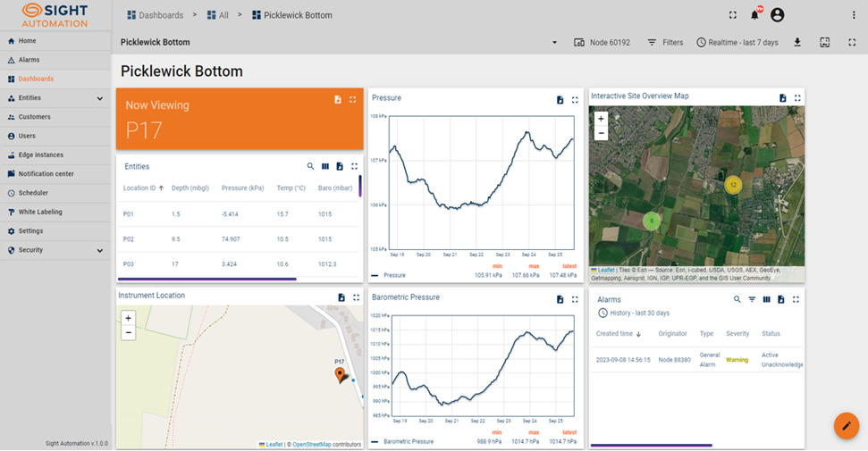Select the P02 row in Entities

coord(239,239)
